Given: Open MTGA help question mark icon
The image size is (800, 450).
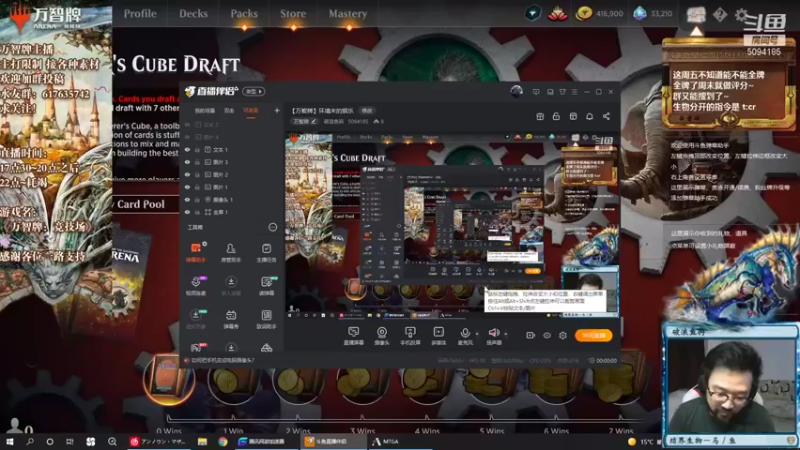Looking at the screenshot, I should pyautogui.click(x=719, y=14).
